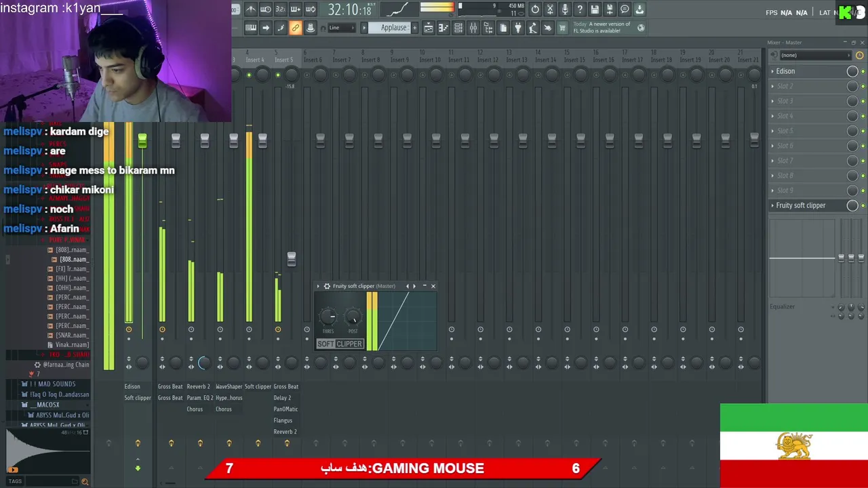
Task: Go to next preset in soft clipper
Action: point(414,286)
